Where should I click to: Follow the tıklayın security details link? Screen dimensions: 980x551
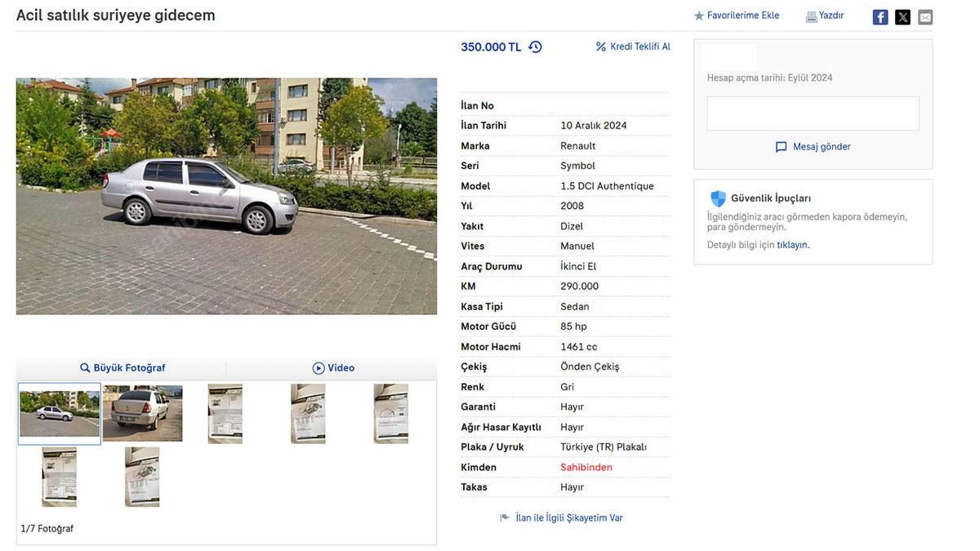point(793,245)
